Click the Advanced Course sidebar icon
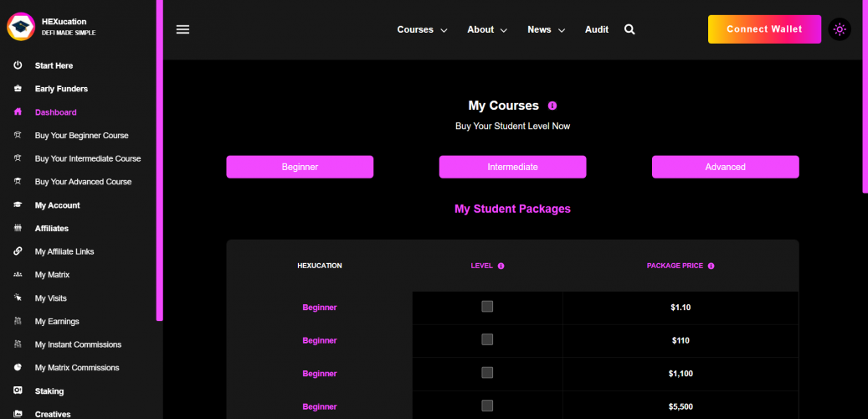The image size is (868, 419). 18,182
